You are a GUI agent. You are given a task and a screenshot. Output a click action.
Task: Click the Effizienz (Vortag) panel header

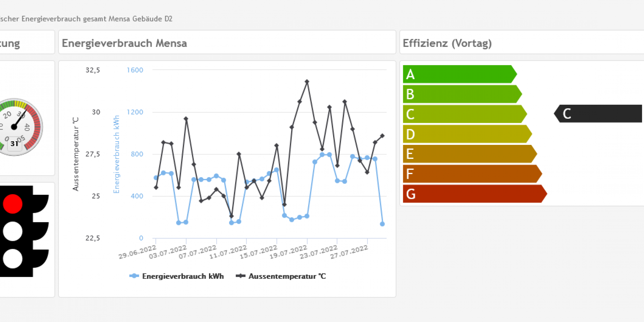tap(521, 43)
